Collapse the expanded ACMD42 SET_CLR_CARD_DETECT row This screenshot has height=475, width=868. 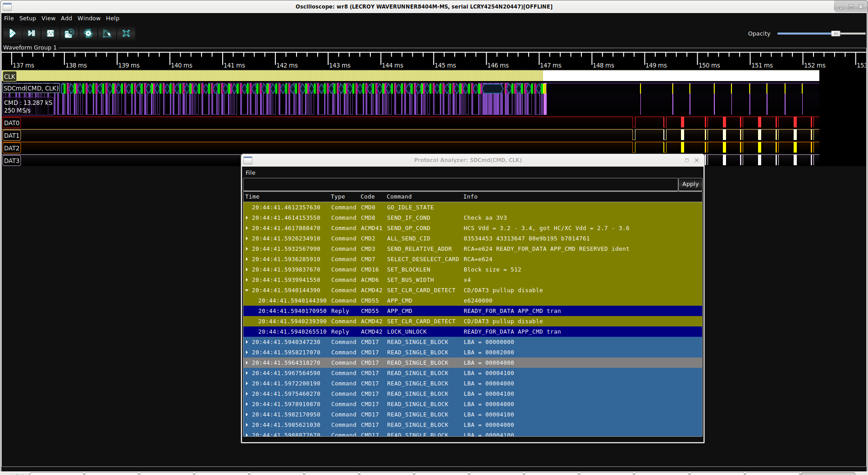pos(247,290)
